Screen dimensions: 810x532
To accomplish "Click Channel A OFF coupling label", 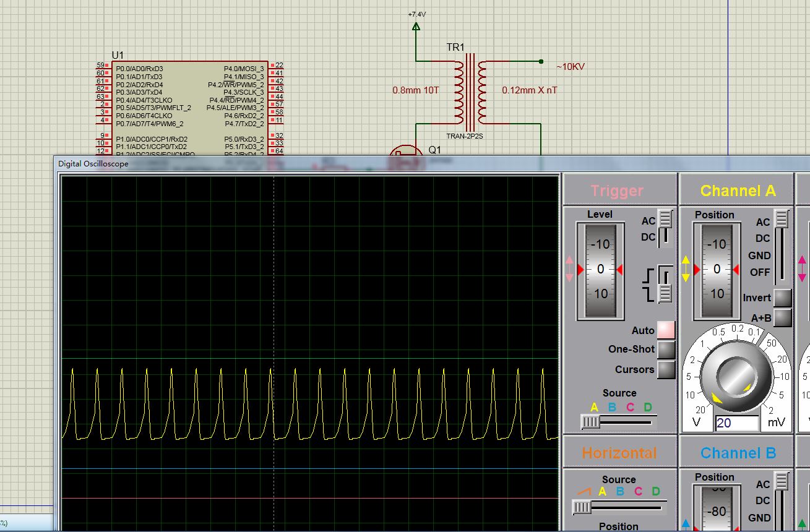I will (x=760, y=272).
